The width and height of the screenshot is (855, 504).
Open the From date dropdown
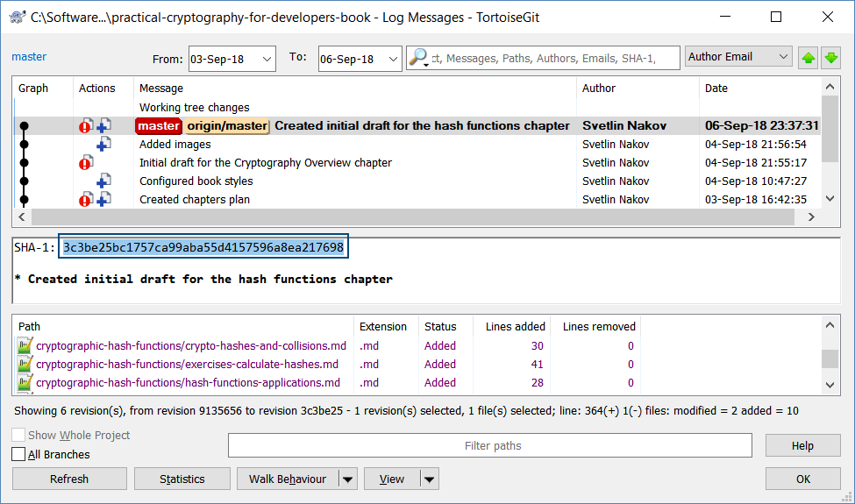click(x=265, y=59)
